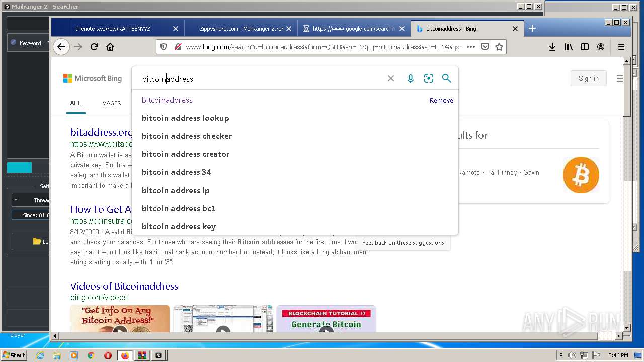Play Blockchain Tutorial 17 video thumbnail

click(326, 319)
